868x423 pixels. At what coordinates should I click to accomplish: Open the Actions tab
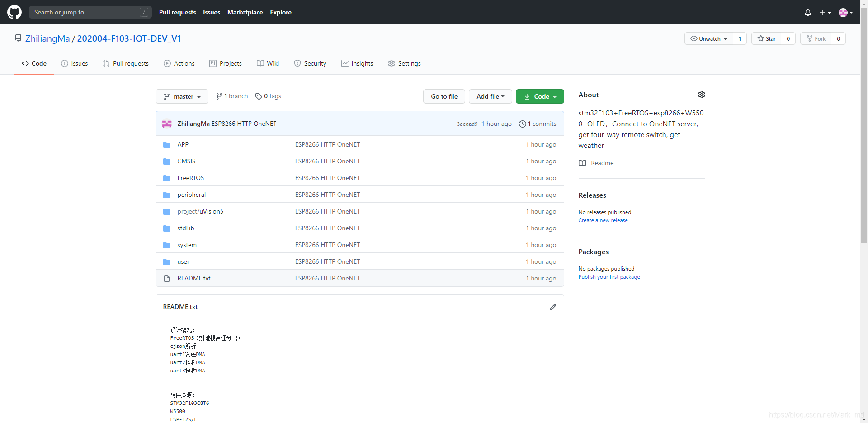coord(179,63)
